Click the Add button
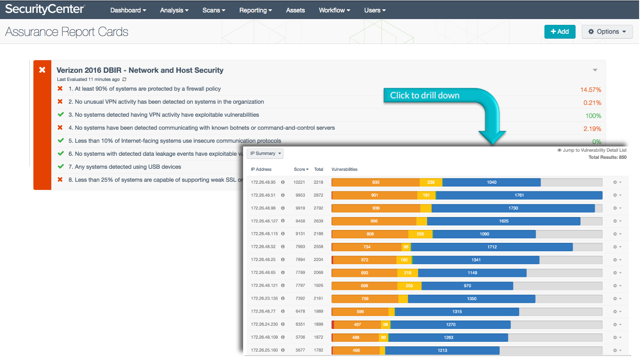640x364 pixels. [560, 32]
